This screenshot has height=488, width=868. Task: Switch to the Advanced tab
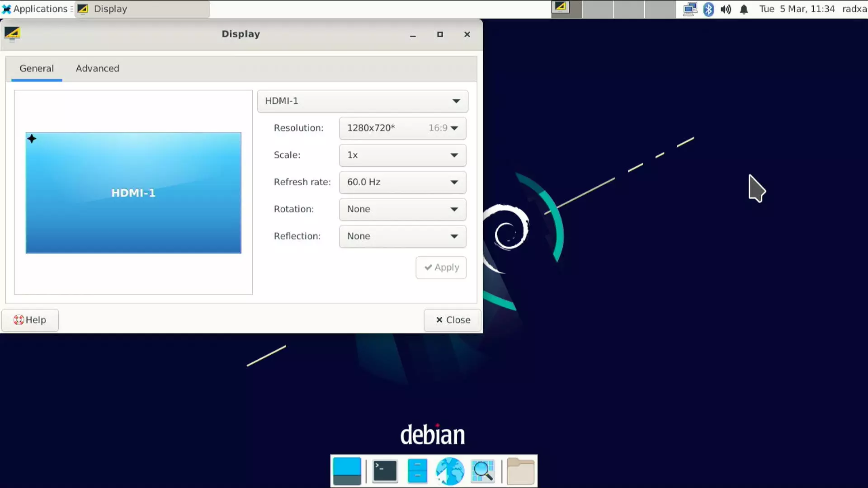point(97,69)
